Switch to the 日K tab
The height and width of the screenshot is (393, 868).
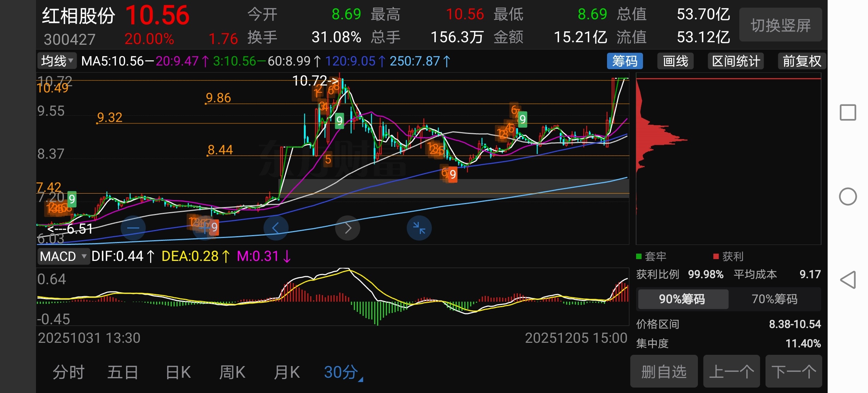[x=178, y=372]
